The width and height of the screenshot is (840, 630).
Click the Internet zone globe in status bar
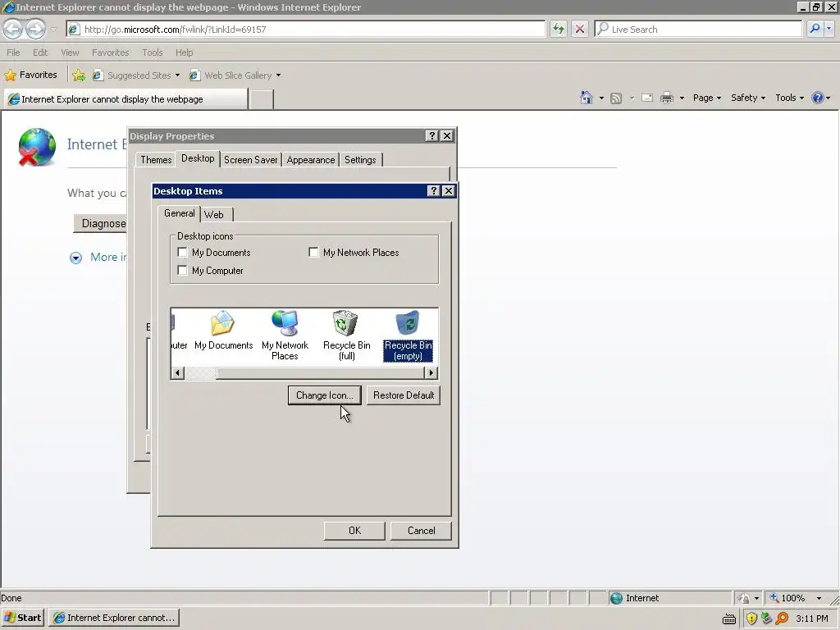(x=617, y=598)
